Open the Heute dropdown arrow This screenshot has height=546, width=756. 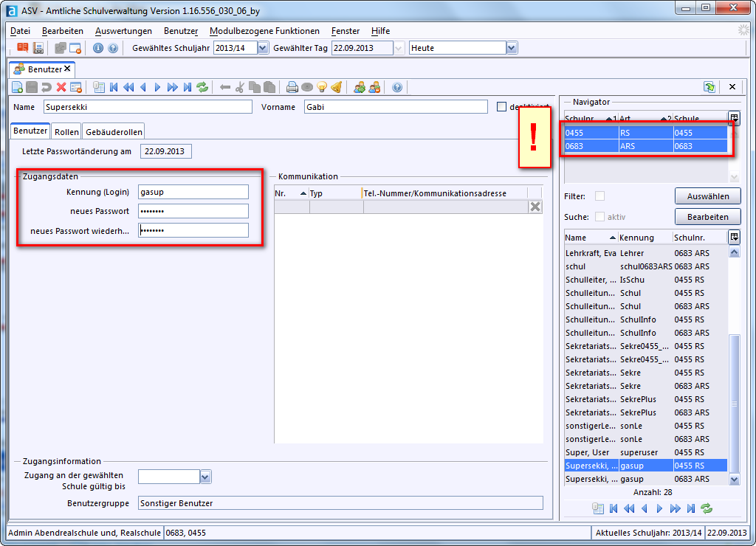512,48
